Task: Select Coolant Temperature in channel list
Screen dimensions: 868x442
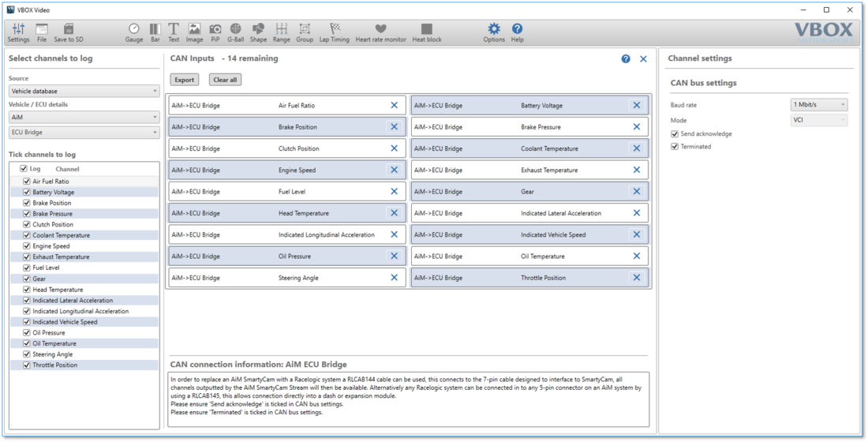Action: pyautogui.click(x=84, y=235)
